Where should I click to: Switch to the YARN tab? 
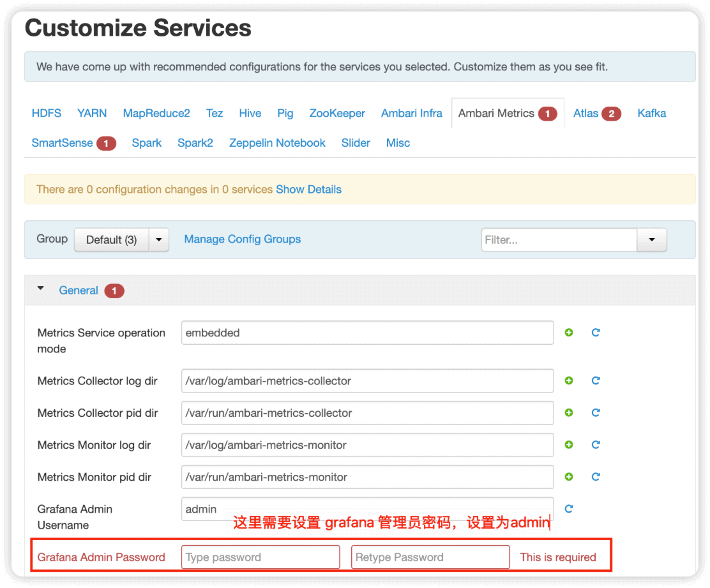pos(92,113)
